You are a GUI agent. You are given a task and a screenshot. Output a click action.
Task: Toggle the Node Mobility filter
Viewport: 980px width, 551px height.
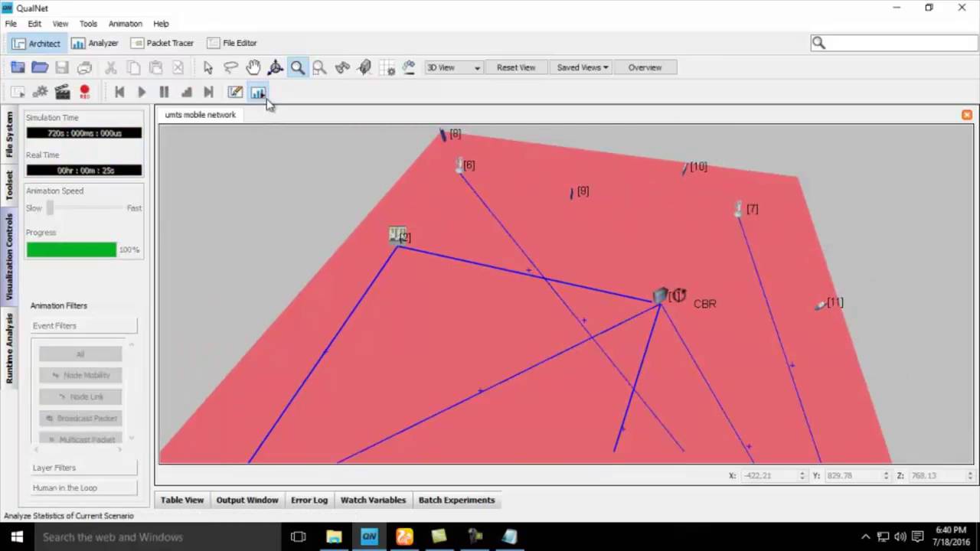(x=80, y=375)
